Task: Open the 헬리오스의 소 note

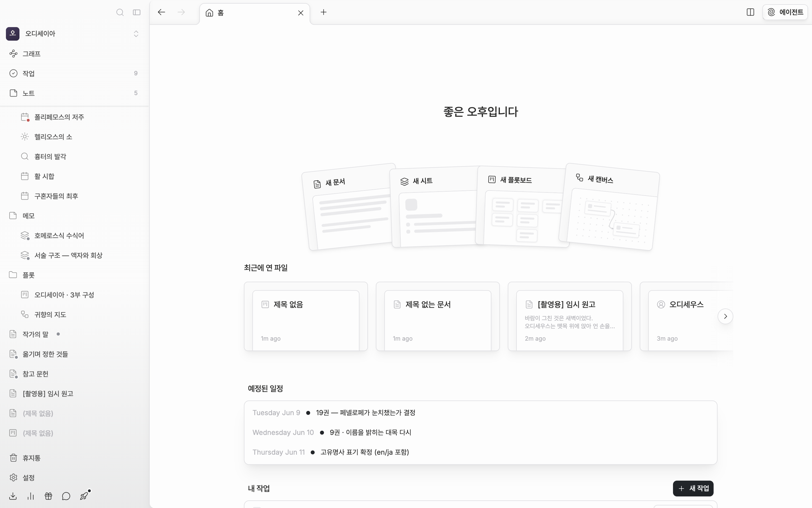Action: point(74,137)
